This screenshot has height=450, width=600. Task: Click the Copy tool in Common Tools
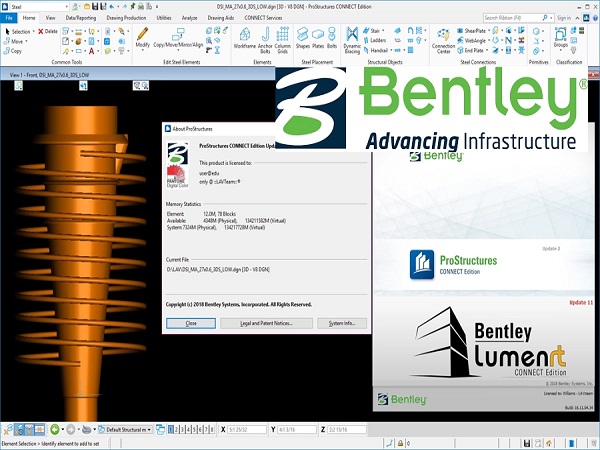coord(13,51)
